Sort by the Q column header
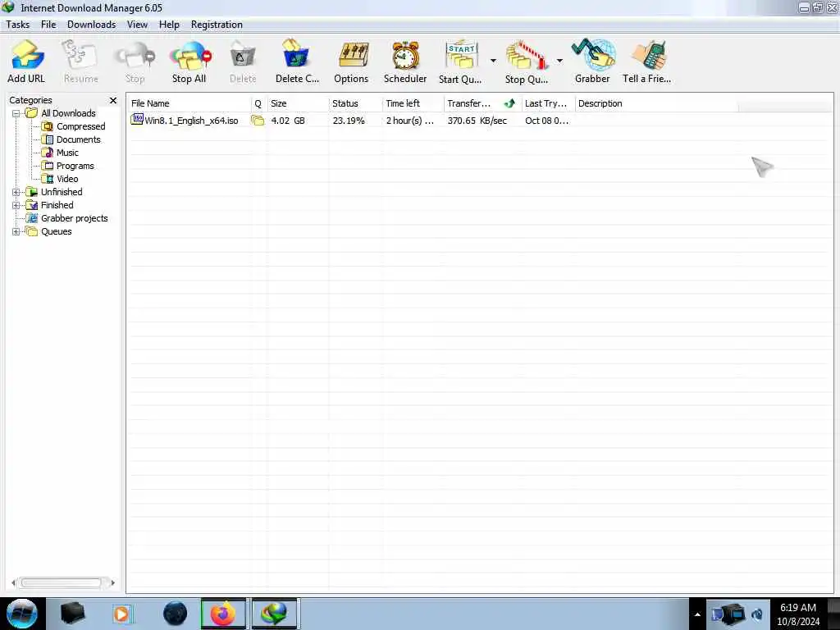The height and width of the screenshot is (630, 840). pos(258,103)
